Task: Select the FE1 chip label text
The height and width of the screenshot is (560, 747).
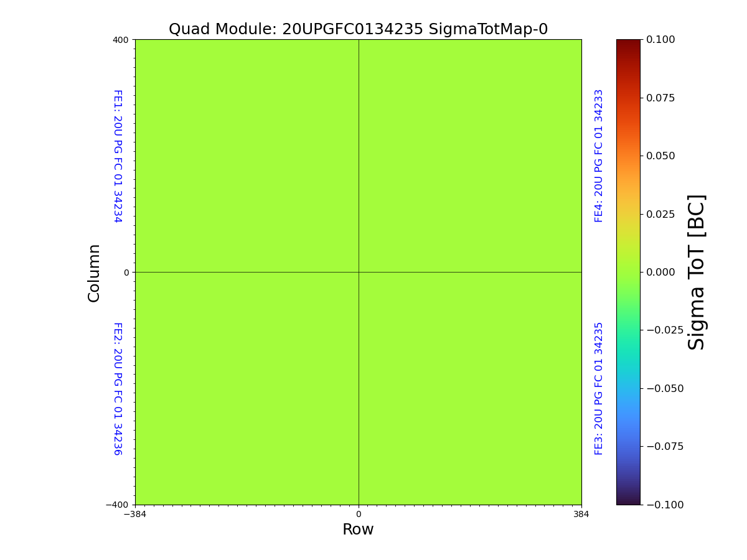Action: (x=117, y=156)
